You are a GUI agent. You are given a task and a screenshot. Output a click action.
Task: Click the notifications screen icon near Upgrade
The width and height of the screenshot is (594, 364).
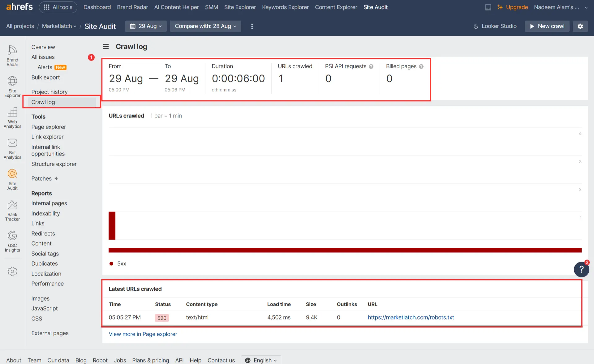click(488, 7)
